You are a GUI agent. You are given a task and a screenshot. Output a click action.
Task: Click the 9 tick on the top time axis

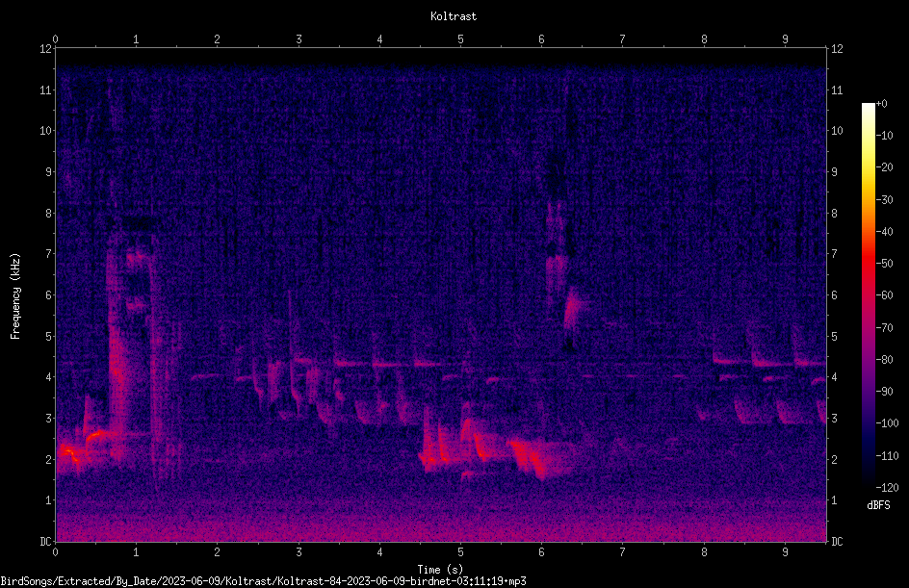(x=785, y=39)
